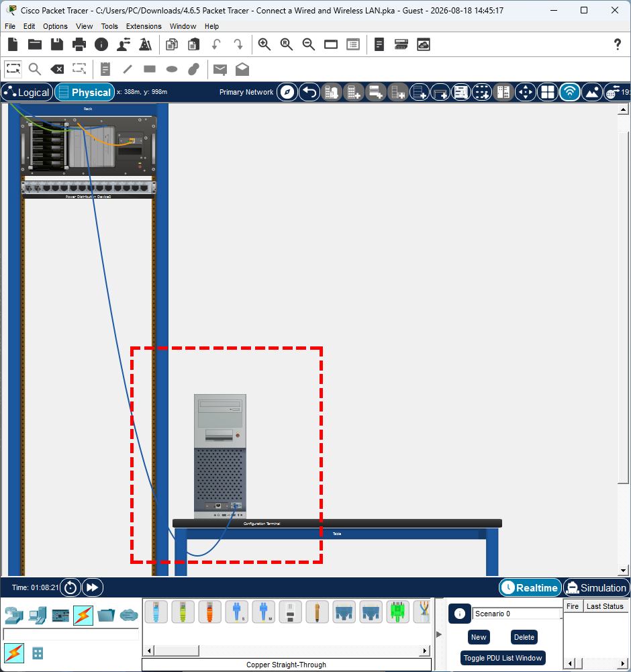Go back a level with the Back arrow
This screenshot has height=672, width=631.
(x=309, y=92)
